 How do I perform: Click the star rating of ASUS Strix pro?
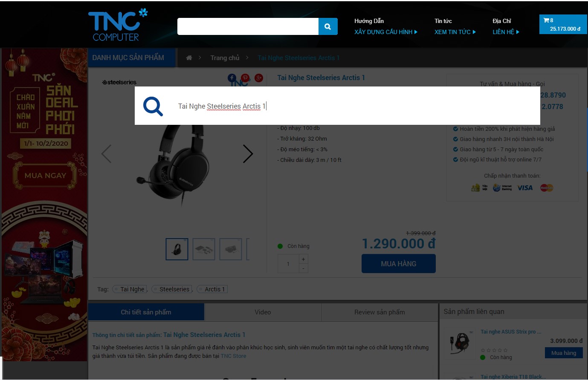coord(494,351)
